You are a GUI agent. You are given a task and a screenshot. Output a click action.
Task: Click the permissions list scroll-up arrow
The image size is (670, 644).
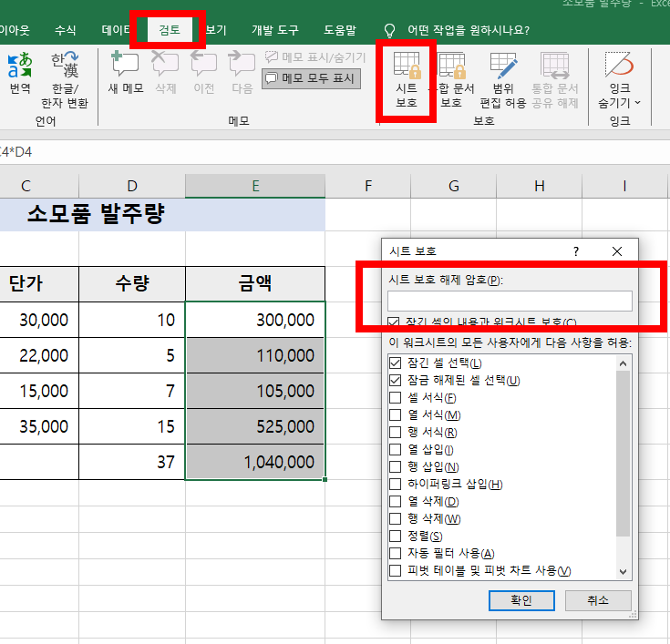coord(623,363)
